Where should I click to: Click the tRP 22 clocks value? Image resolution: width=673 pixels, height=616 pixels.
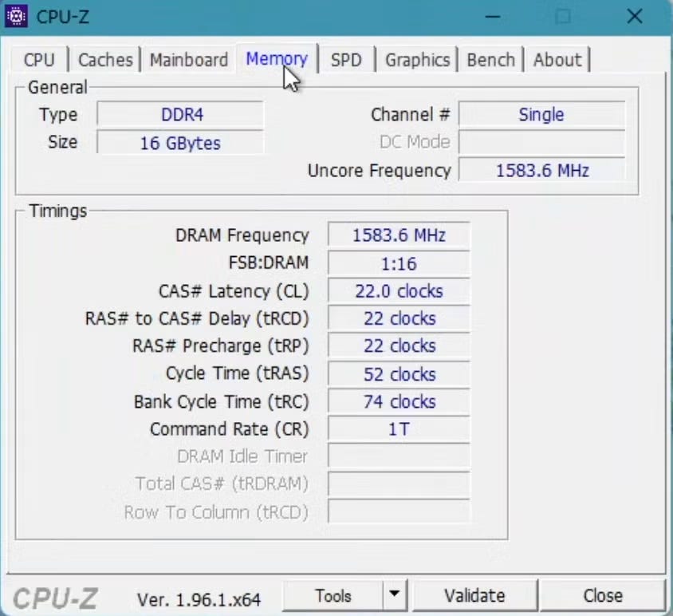tap(399, 346)
